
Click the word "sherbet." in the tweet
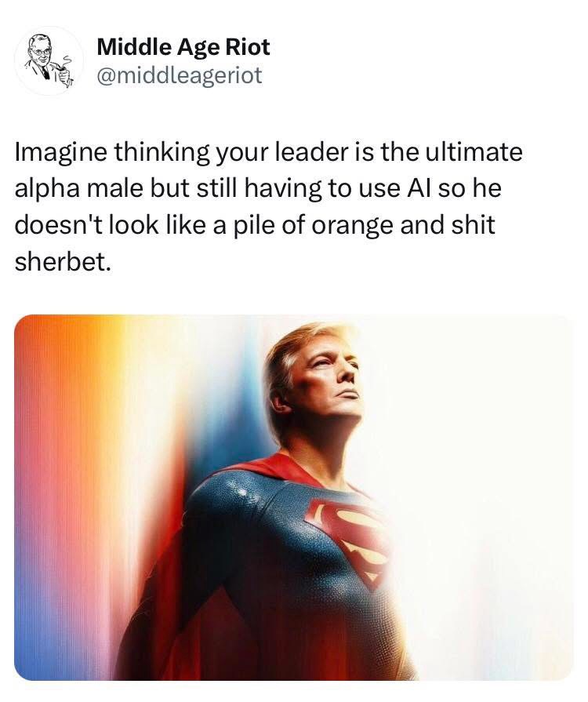tap(62, 261)
